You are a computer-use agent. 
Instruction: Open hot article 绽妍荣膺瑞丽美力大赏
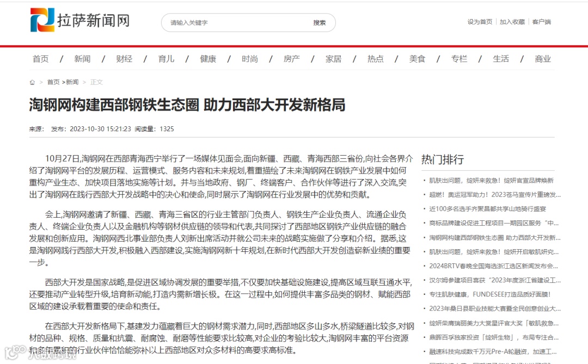coord(494,323)
